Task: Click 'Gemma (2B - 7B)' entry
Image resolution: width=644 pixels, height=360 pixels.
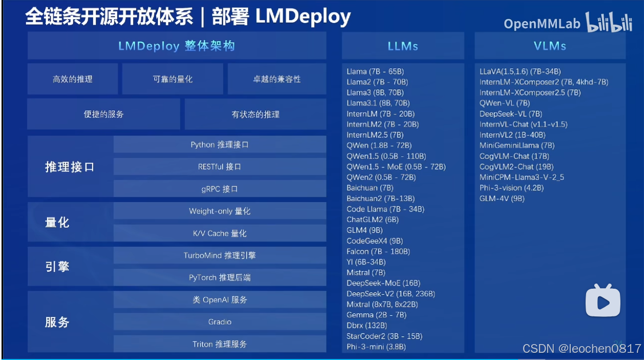Action: 377,315
